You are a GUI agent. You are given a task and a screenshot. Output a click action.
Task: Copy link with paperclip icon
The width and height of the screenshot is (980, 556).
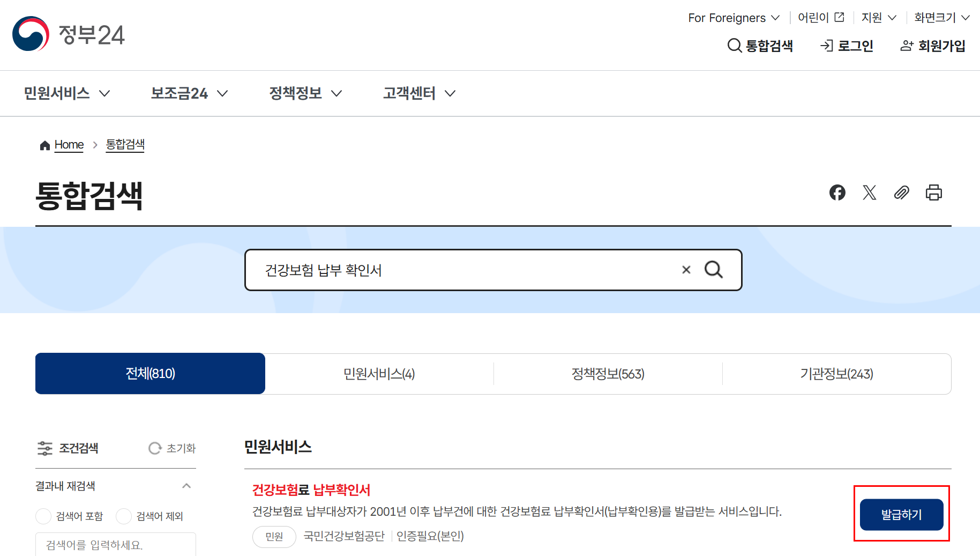tap(901, 192)
